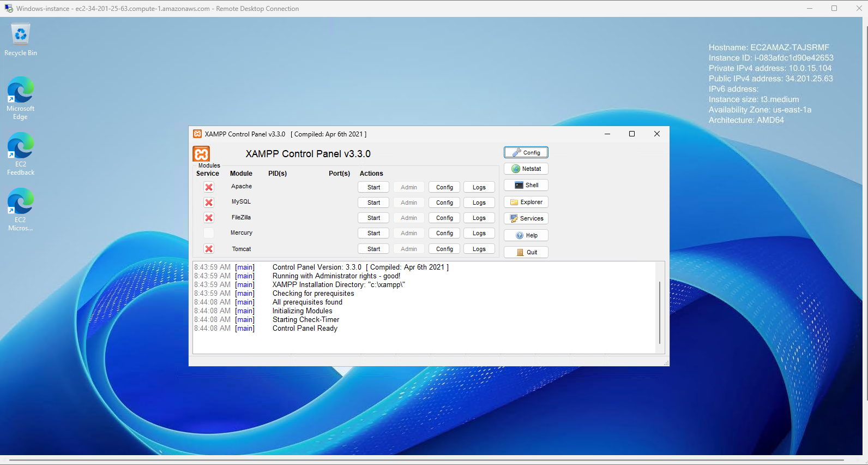This screenshot has width=868, height=465.
Task: Click the XAMPP title bar icon
Action: click(197, 134)
